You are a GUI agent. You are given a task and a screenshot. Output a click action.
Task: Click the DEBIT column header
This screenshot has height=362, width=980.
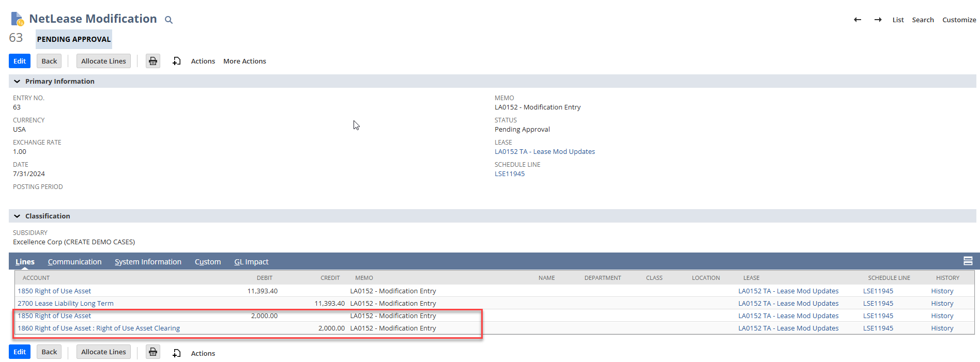(x=265, y=278)
